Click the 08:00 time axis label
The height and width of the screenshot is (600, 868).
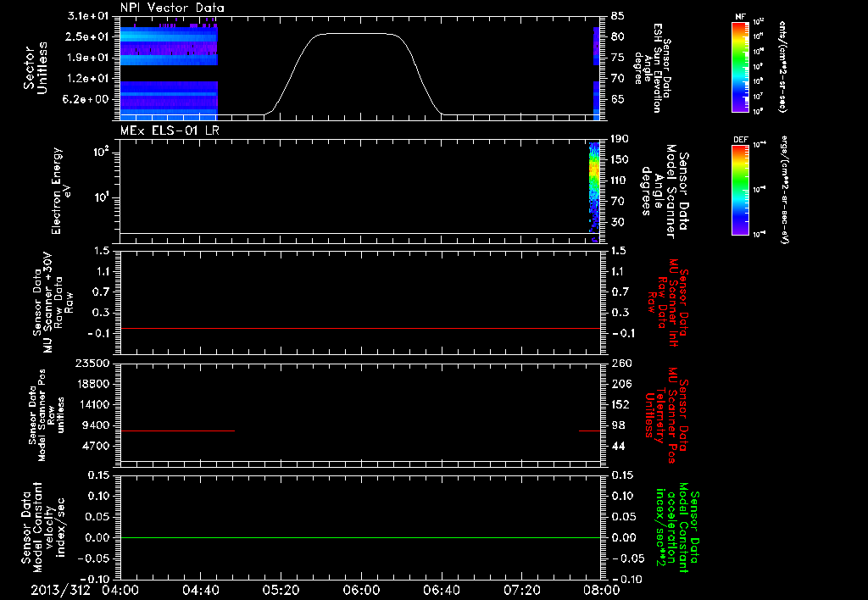[602, 590]
